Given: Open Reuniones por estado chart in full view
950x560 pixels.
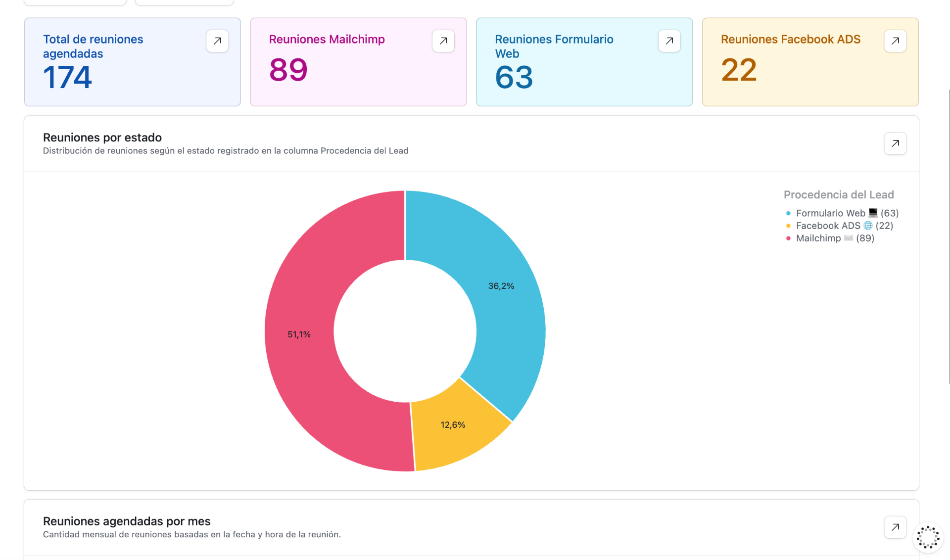Looking at the screenshot, I should coord(895,143).
